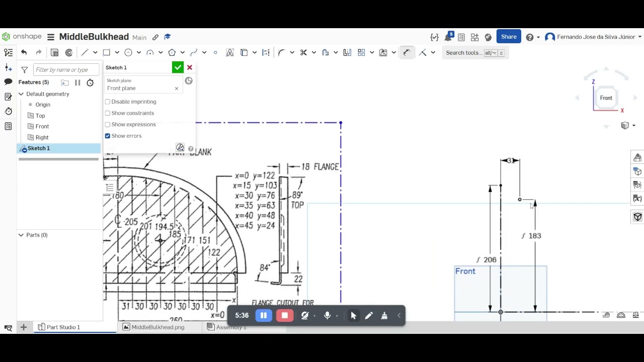The width and height of the screenshot is (644, 362).
Task: Open the App Store icon
Action: pos(474,37)
